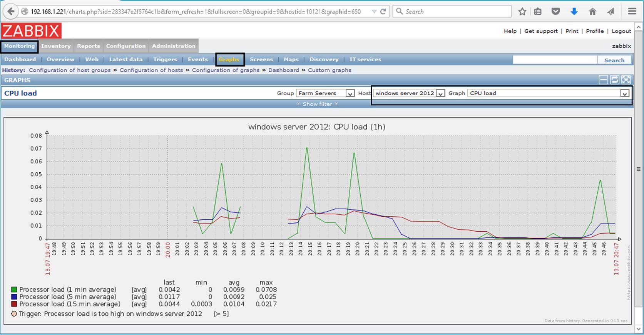Go to the browser home page icon
The width and height of the screenshot is (644, 335).
(592, 12)
